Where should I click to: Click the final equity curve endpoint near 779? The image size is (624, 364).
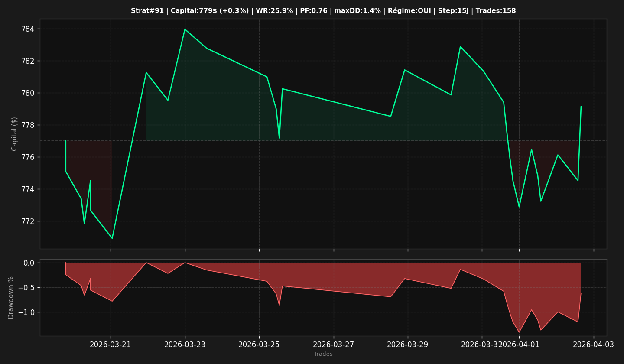pos(581,107)
